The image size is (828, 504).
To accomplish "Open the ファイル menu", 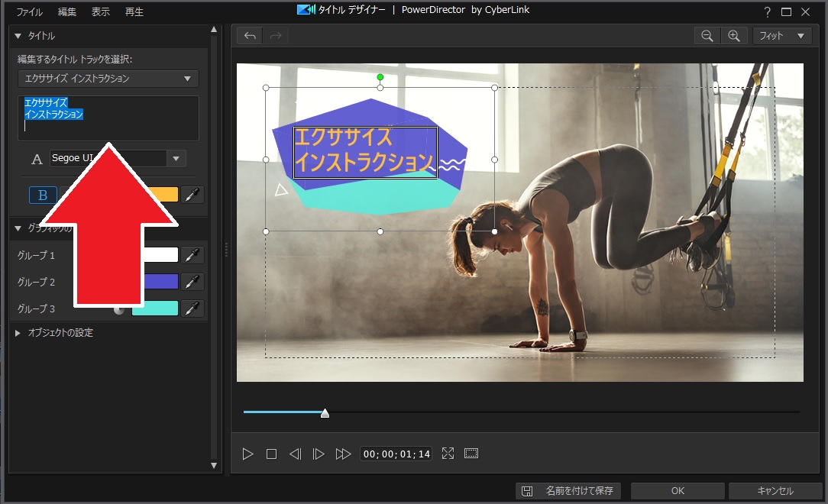I will pyautogui.click(x=30, y=11).
